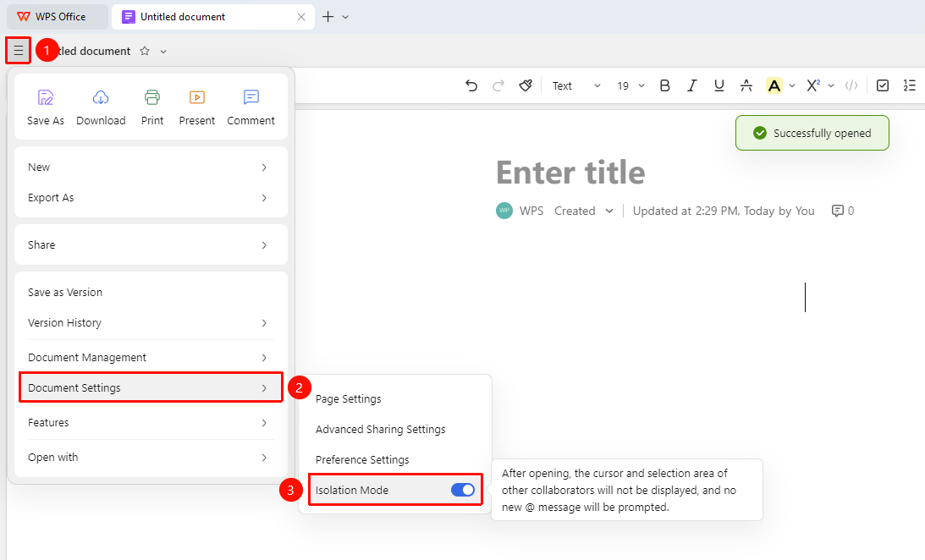
Task: Choose Page Settings
Action: click(394, 399)
